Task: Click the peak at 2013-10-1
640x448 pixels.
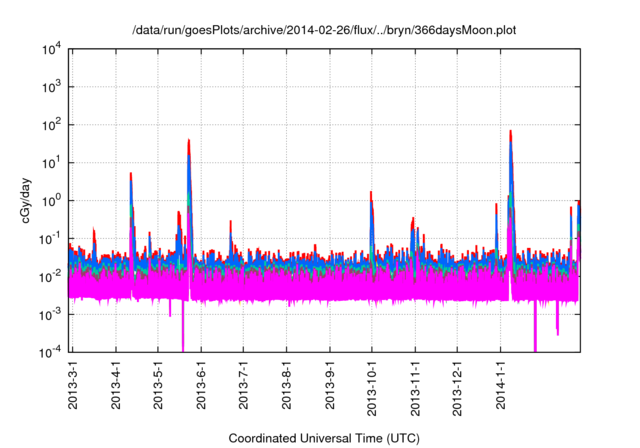Action: (371, 194)
